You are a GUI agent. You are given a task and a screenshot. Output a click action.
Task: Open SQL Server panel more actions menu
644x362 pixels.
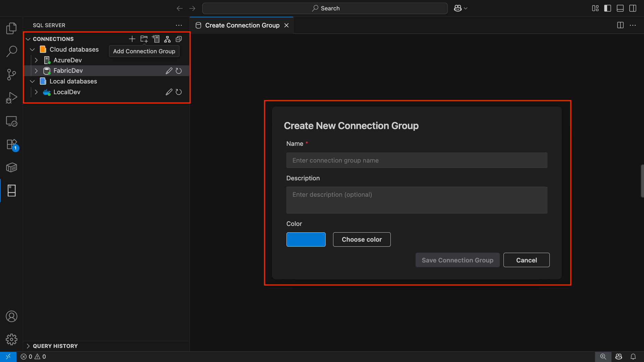tap(179, 25)
